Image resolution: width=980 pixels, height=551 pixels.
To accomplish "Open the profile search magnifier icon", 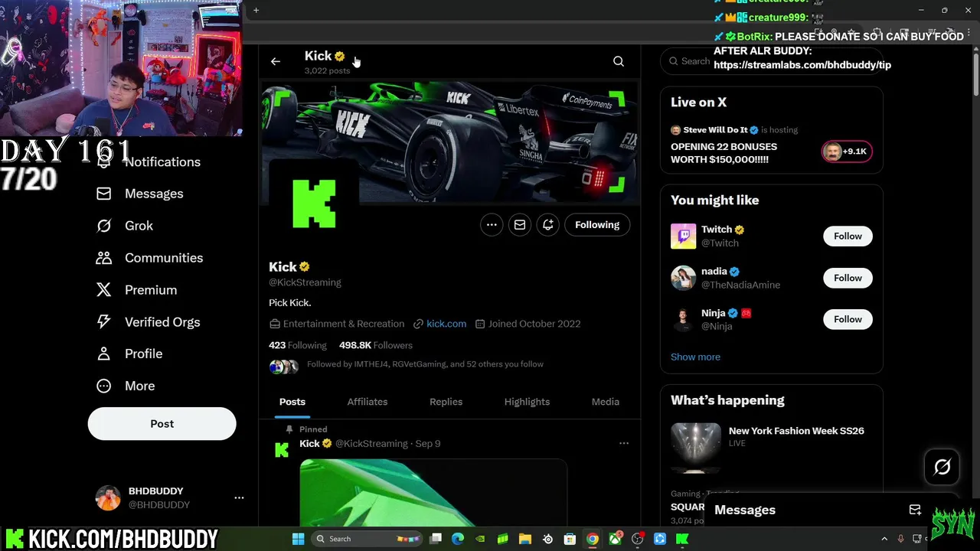I will [619, 61].
